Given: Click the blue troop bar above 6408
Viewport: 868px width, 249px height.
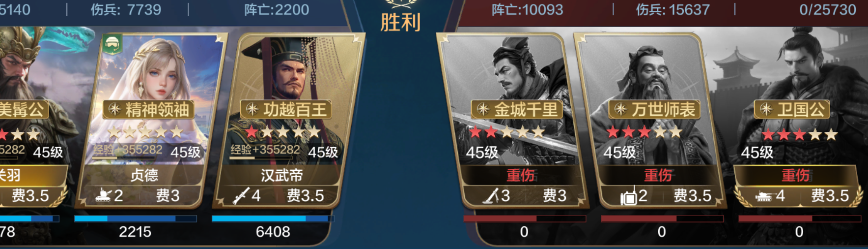Looking at the screenshot, I should click(273, 218).
